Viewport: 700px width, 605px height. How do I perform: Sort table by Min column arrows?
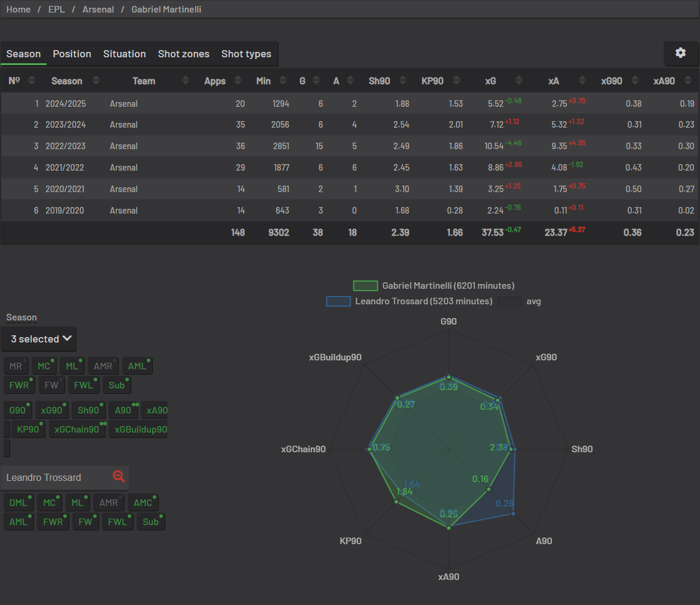pyautogui.click(x=283, y=81)
